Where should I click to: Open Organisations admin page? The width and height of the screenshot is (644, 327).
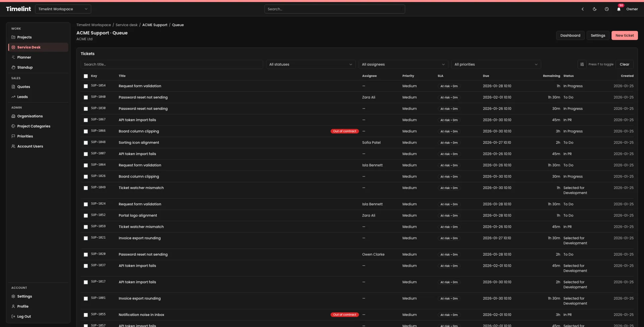coord(30,116)
